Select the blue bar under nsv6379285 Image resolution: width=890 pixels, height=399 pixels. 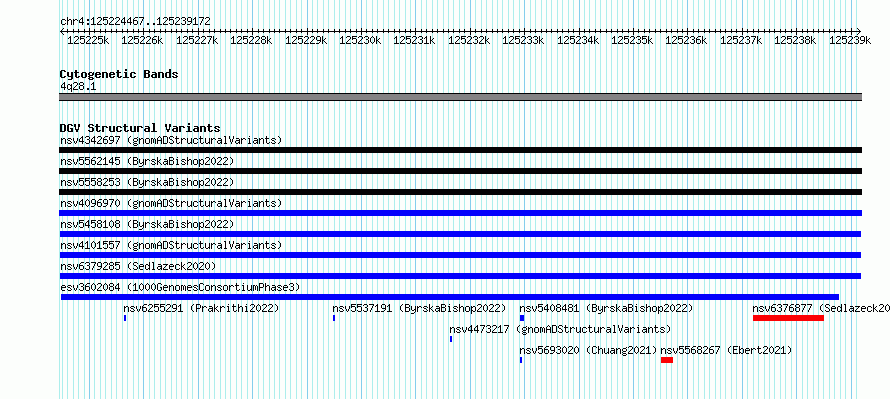[x=460, y=276]
